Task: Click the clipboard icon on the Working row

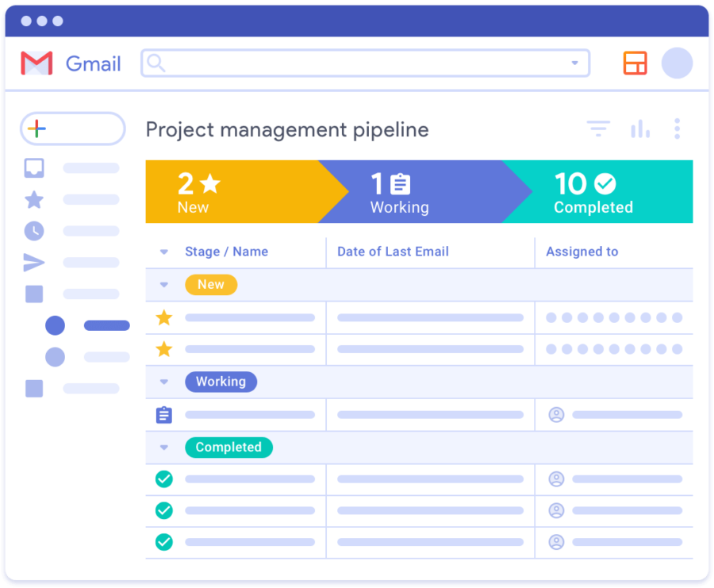Action: (x=164, y=414)
